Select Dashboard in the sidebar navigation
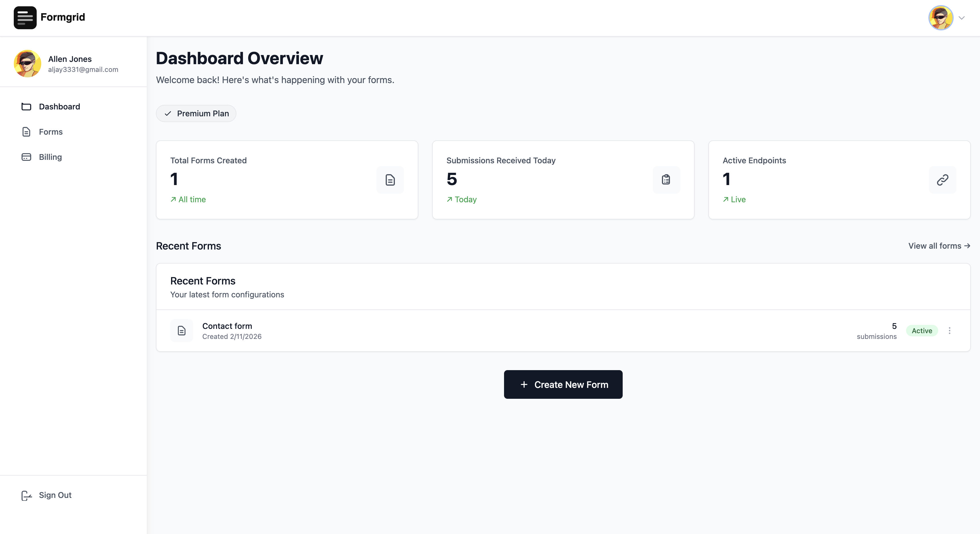The height and width of the screenshot is (534, 980). 59,107
